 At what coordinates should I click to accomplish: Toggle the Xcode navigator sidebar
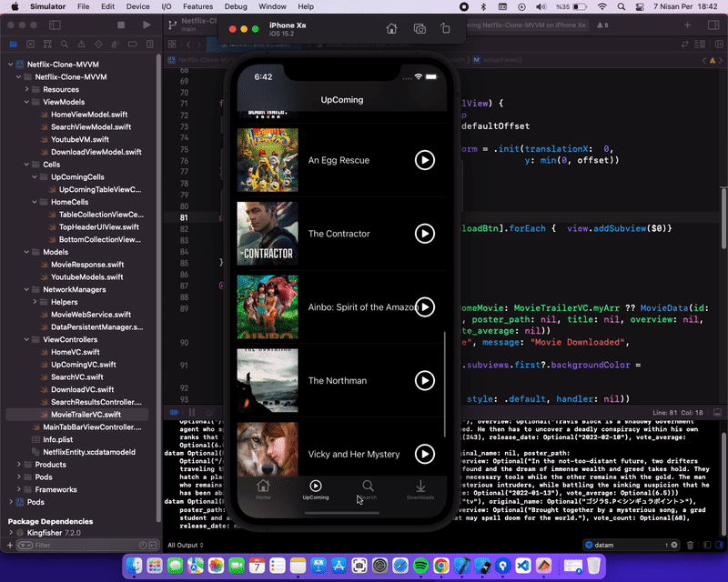pos(55,25)
